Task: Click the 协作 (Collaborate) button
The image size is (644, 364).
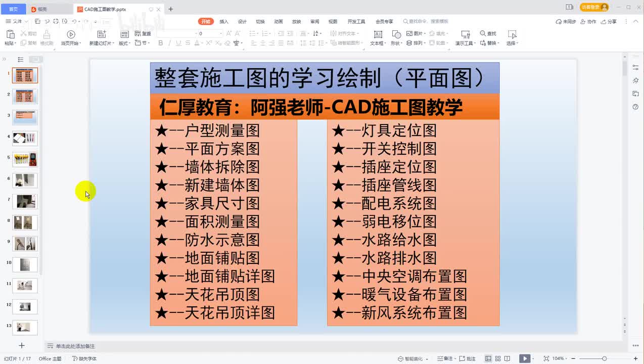Action: click(588, 22)
